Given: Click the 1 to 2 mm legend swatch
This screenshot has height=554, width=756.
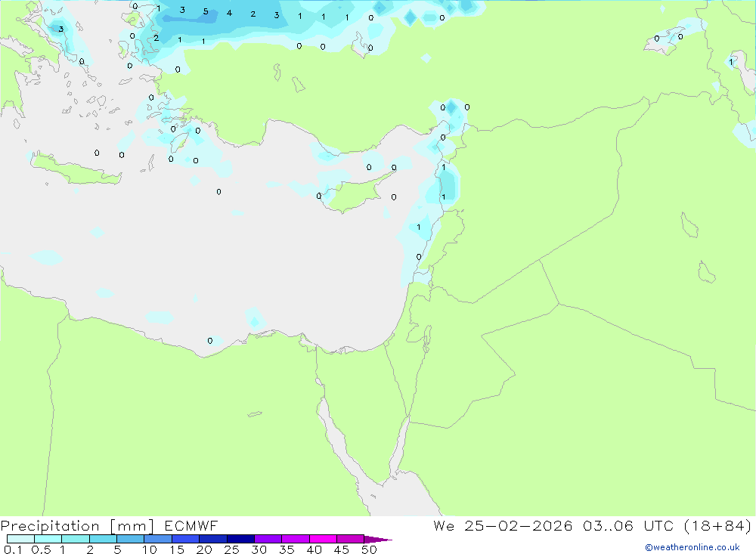Looking at the screenshot, I should pos(76,539).
